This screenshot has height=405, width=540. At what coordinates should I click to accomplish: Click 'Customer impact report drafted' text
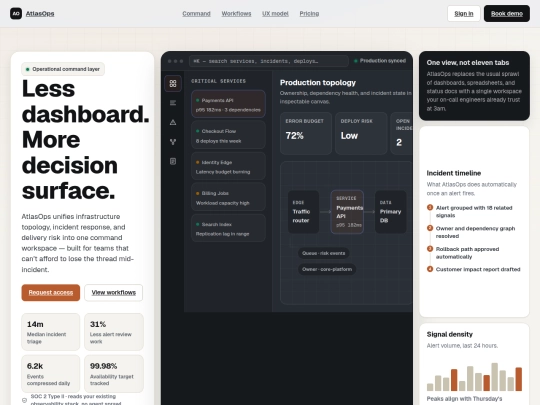478,269
